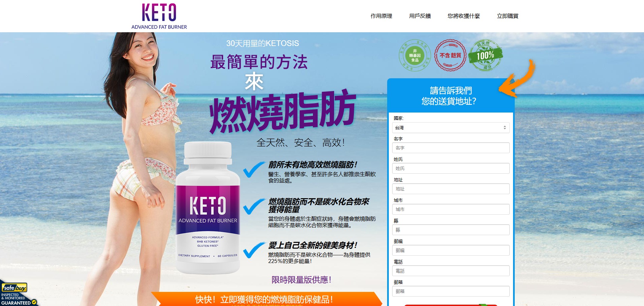Click the 立即購買 navigation link
The width and height of the screenshot is (644, 306).
click(x=507, y=16)
